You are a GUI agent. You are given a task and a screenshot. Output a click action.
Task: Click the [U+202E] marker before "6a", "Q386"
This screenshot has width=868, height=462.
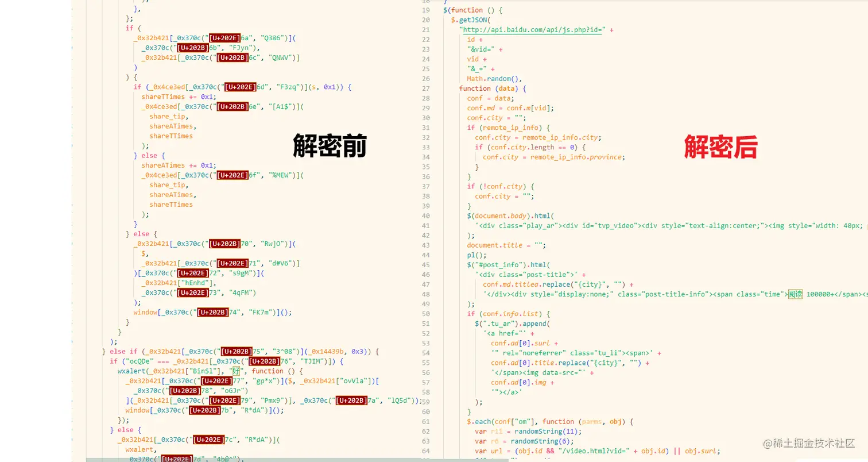(x=224, y=37)
